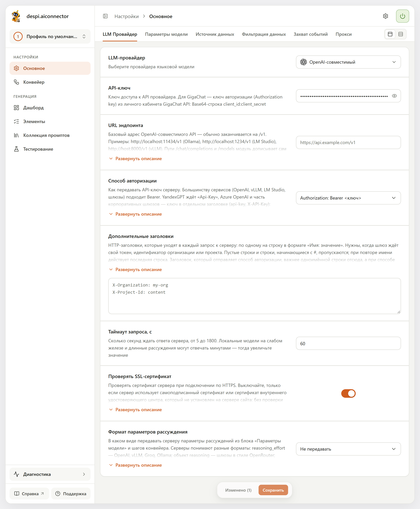Select LLM Провайдер tab
Image resolution: width=420 pixels, height=509 pixels.
coord(120,34)
